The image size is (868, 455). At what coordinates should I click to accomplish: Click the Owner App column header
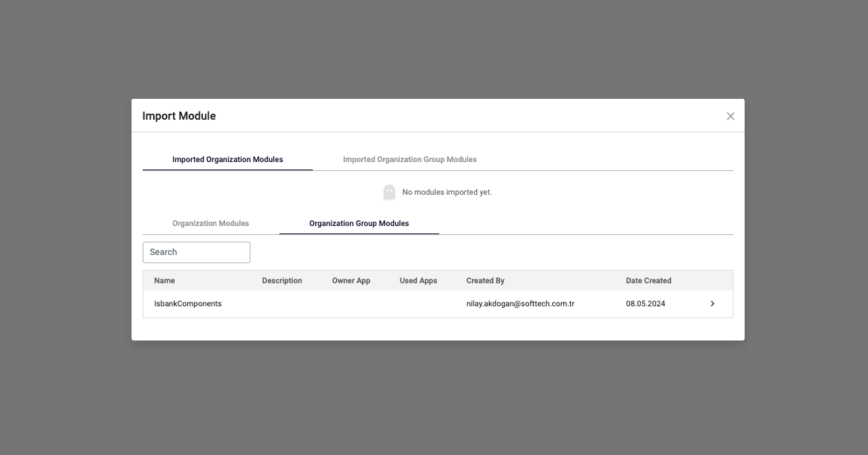tap(351, 281)
